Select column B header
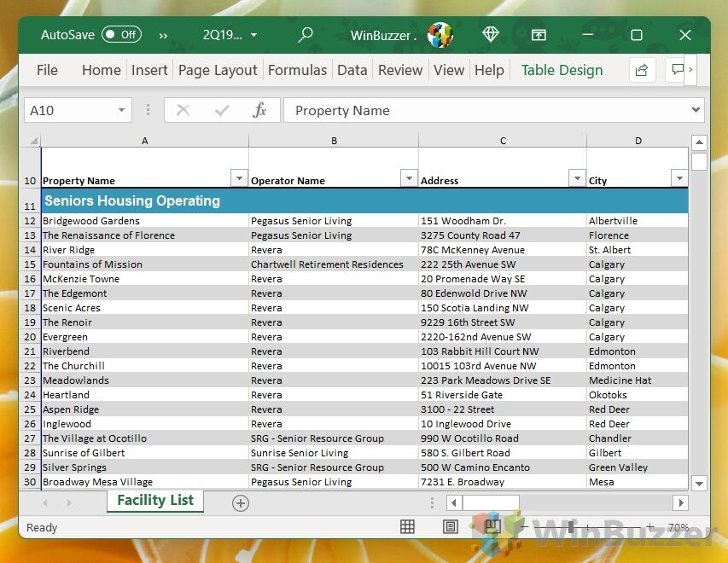The image size is (728, 563). tap(334, 141)
